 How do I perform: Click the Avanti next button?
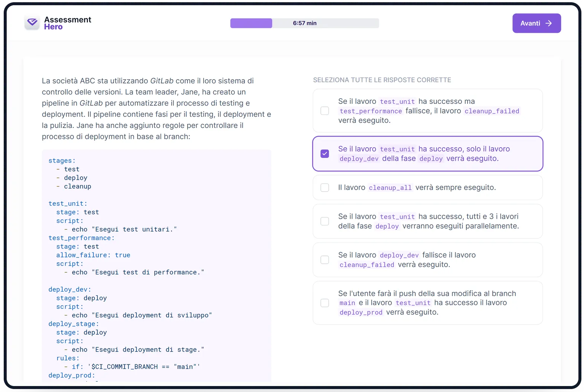(536, 23)
